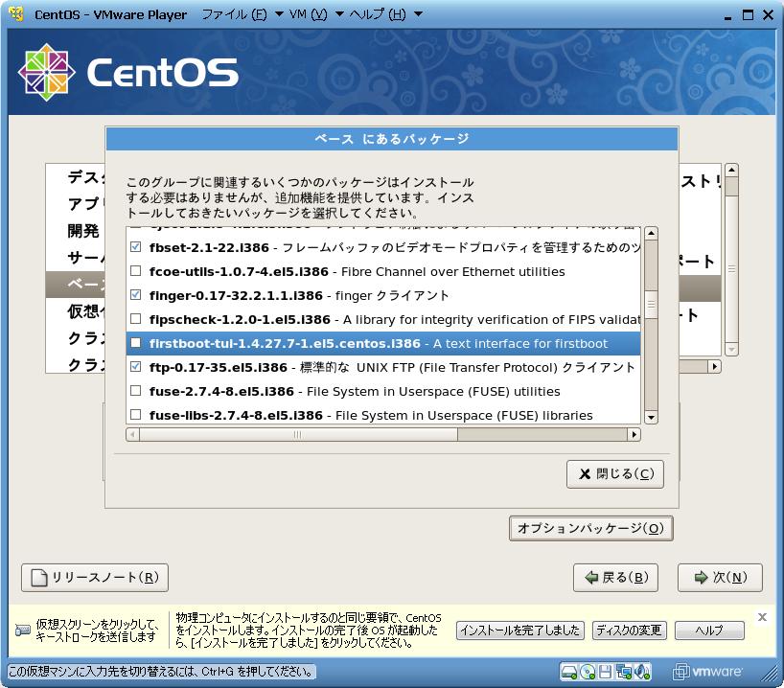
Task: Click the floppy drive status icon
Action: [605, 671]
